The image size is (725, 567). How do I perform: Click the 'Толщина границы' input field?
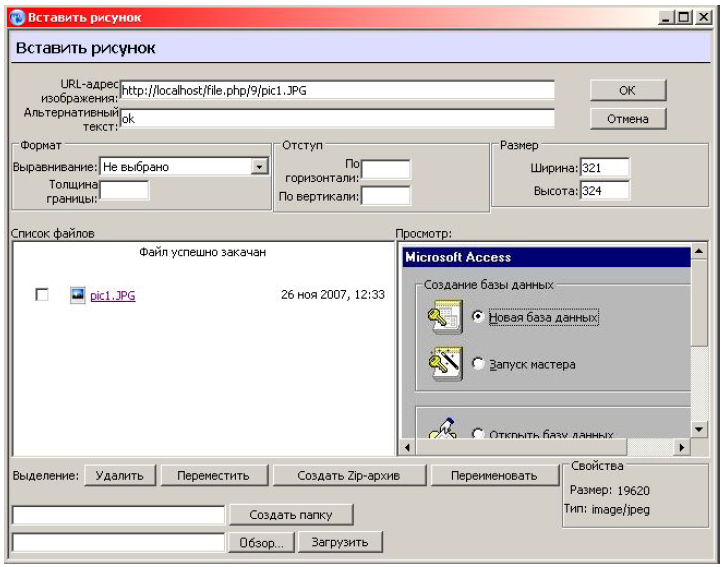pyautogui.click(x=124, y=190)
